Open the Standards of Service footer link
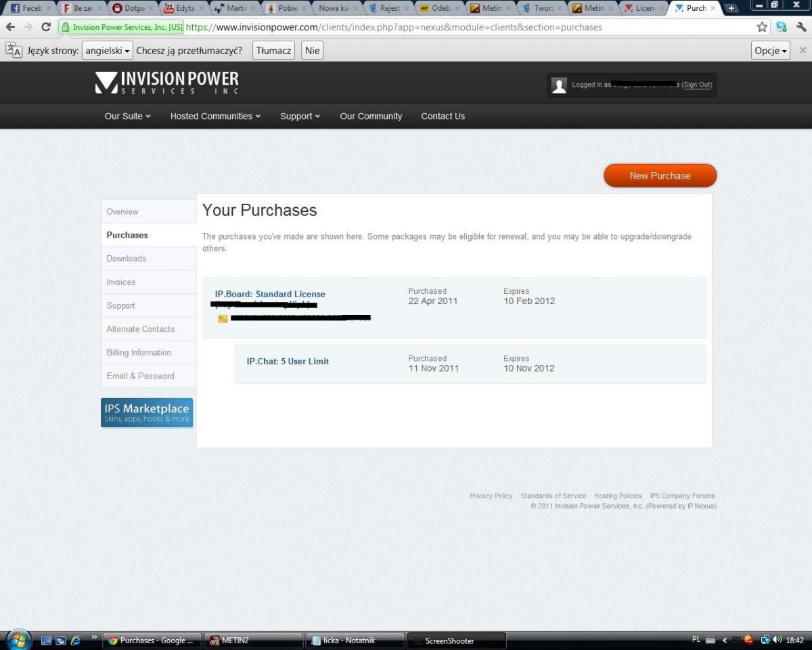 point(554,496)
